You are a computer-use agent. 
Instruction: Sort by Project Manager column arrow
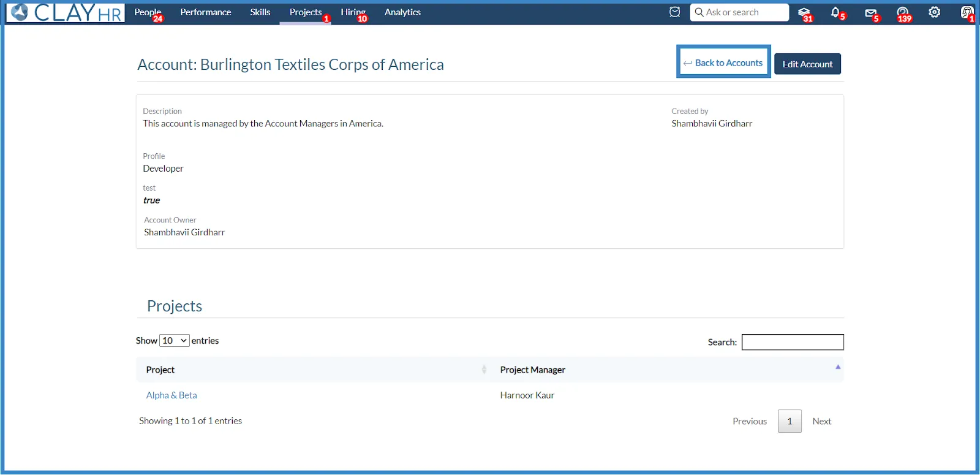click(x=838, y=367)
